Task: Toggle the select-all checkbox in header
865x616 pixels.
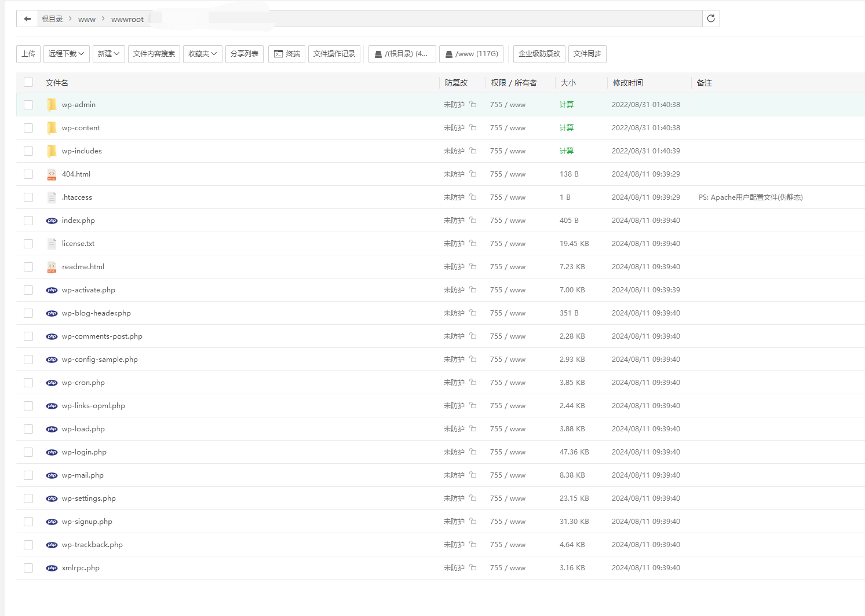Action: [28, 82]
